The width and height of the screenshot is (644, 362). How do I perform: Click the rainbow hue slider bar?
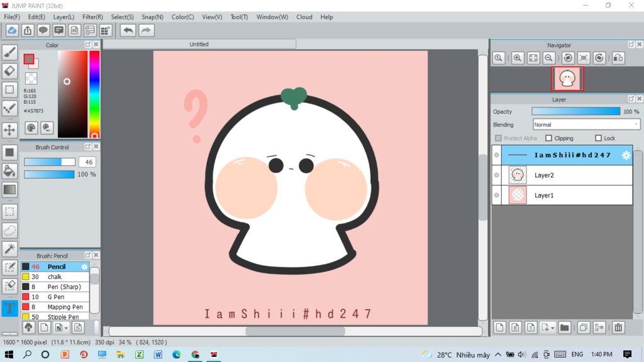tap(94, 94)
